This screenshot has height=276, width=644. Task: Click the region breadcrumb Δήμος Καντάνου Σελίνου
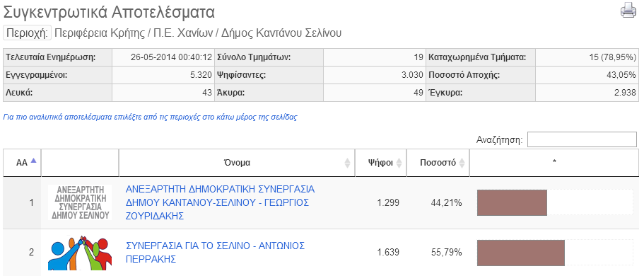coord(281,33)
